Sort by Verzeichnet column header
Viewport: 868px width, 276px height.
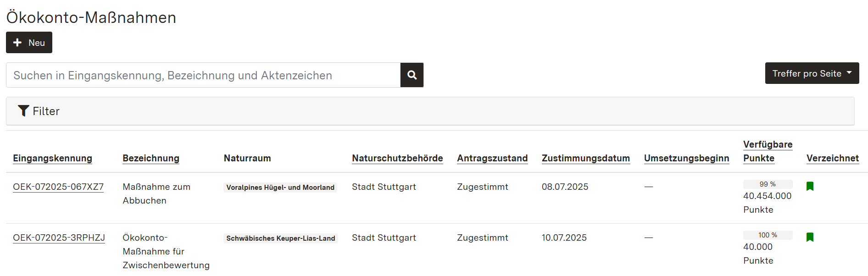pos(832,158)
